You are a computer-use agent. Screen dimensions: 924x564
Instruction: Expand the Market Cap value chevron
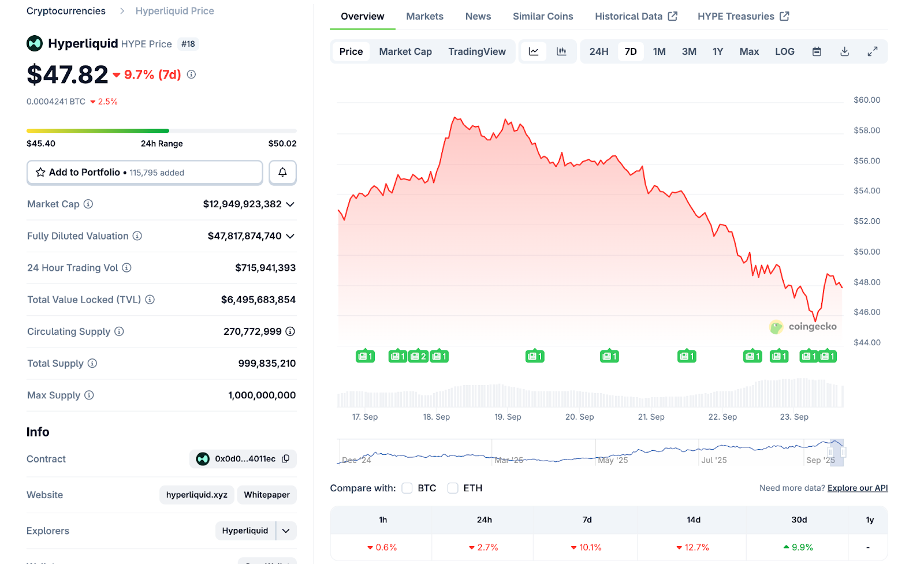290,204
